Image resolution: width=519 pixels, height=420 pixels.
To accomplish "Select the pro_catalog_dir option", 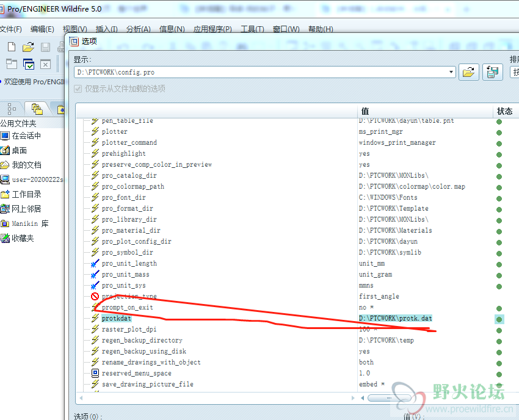I will click(129, 175).
